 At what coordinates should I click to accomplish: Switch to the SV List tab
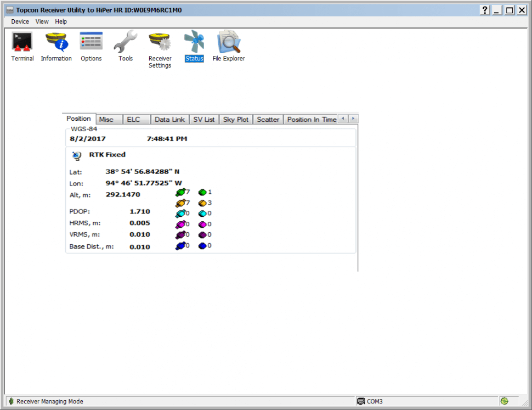[204, 120]
